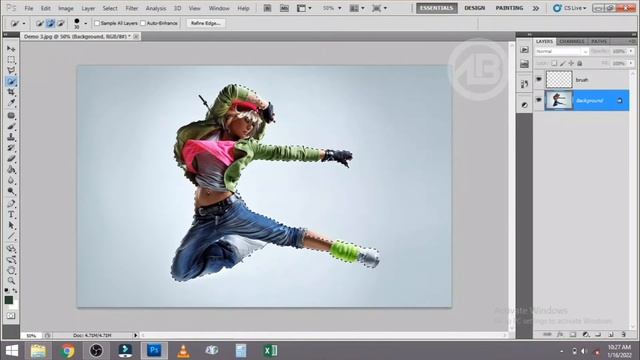Select the Spot Healing Brush tool
The image size is (640, 360).
coord(11,116)
